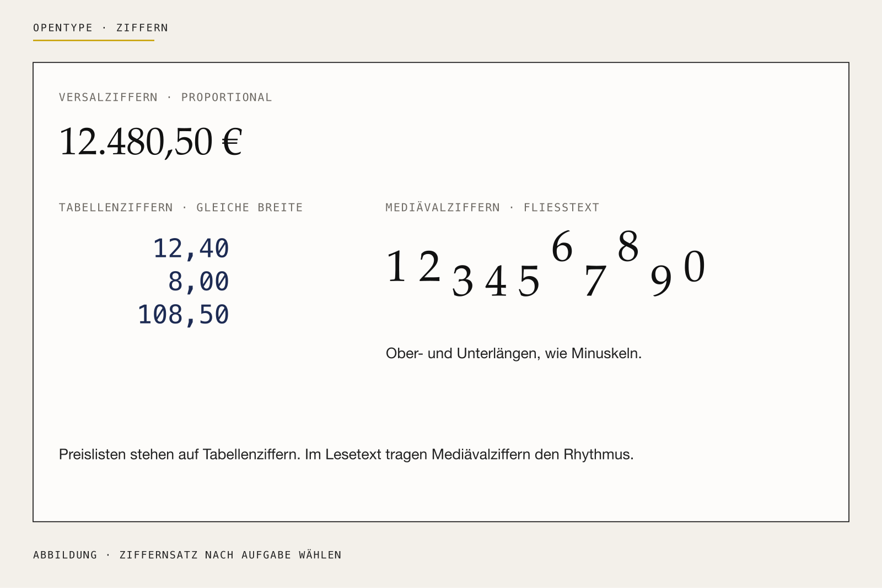This screenshot has width=882, height=588.
Task: Click the oldstyle digit 6
Action: tap(562, 246)
